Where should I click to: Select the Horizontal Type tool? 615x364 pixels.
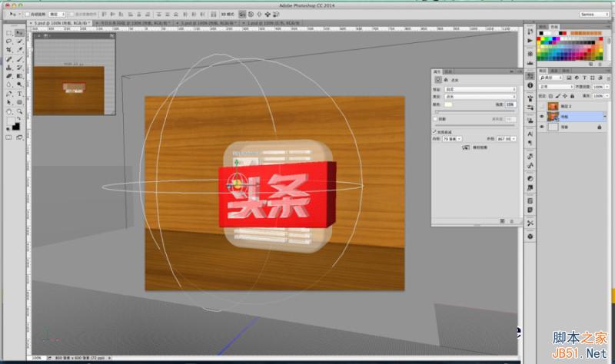tap(19, 94)
